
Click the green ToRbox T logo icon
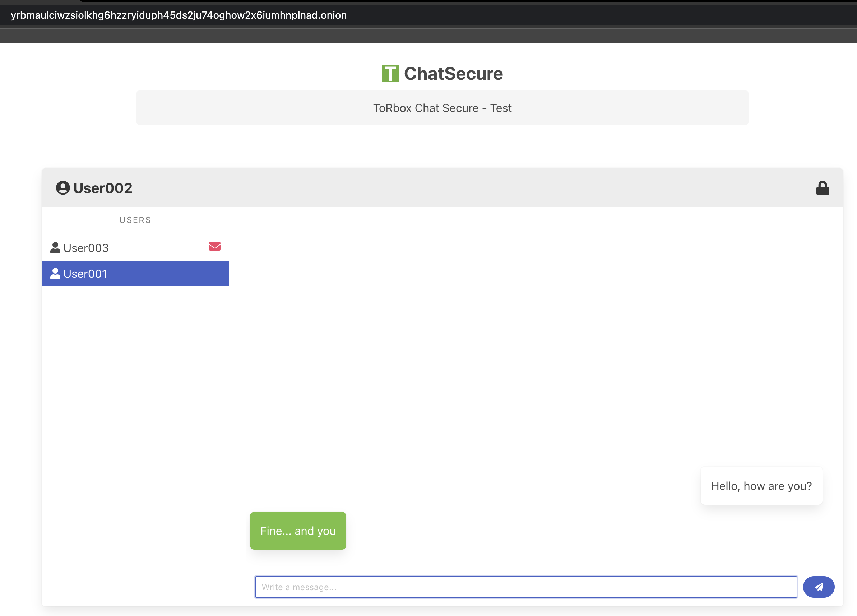coord(390,73)
